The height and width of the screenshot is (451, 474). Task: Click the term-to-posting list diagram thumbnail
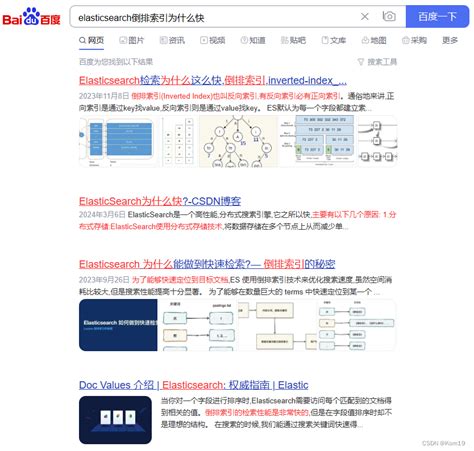pyautogui.click(x=198, y=325)
